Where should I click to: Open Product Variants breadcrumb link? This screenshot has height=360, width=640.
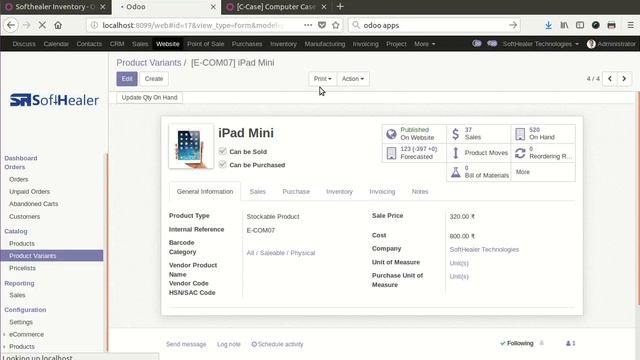click(149, 63)
